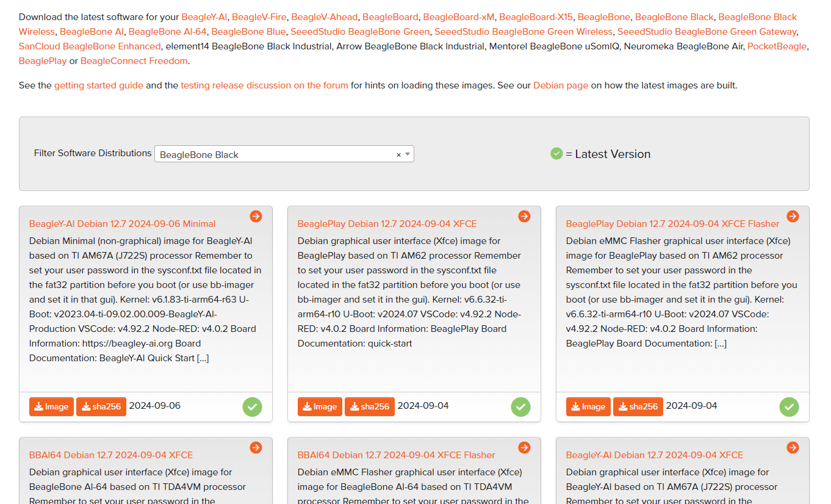Follow the PocketBeagle link

click(x=777, y=46)
